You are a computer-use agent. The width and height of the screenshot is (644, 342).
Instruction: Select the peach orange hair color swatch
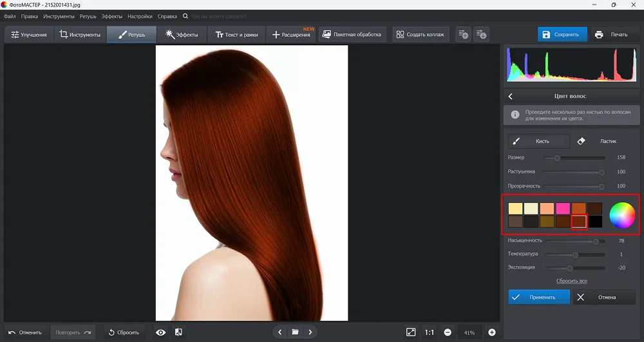point(547,208)
